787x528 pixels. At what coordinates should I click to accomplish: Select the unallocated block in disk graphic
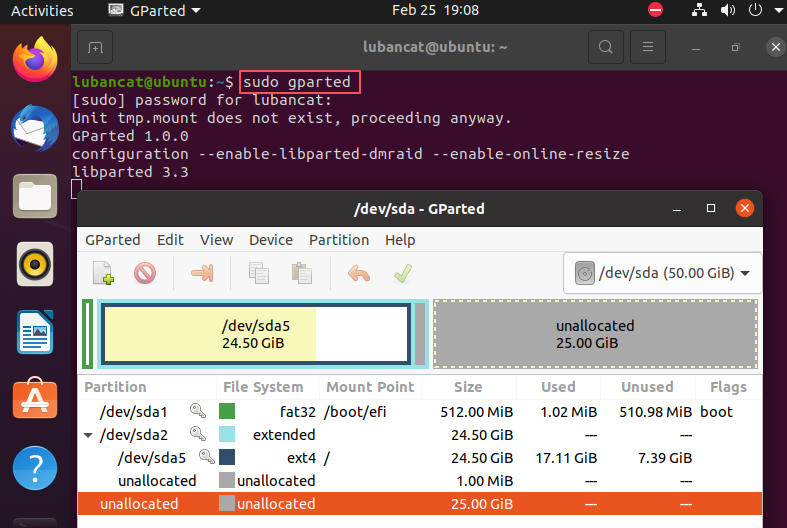[x=595, y=334]
